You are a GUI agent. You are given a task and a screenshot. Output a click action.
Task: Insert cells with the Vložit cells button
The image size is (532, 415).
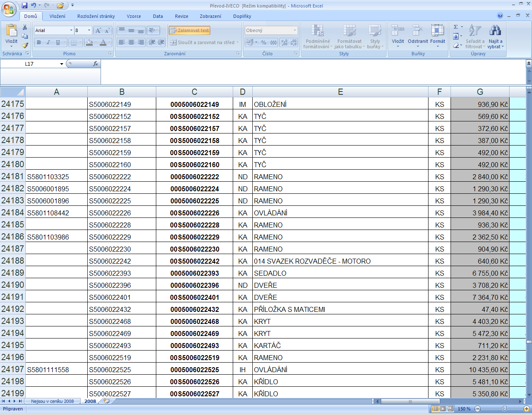pyautogui.click(x=398, y=35)
